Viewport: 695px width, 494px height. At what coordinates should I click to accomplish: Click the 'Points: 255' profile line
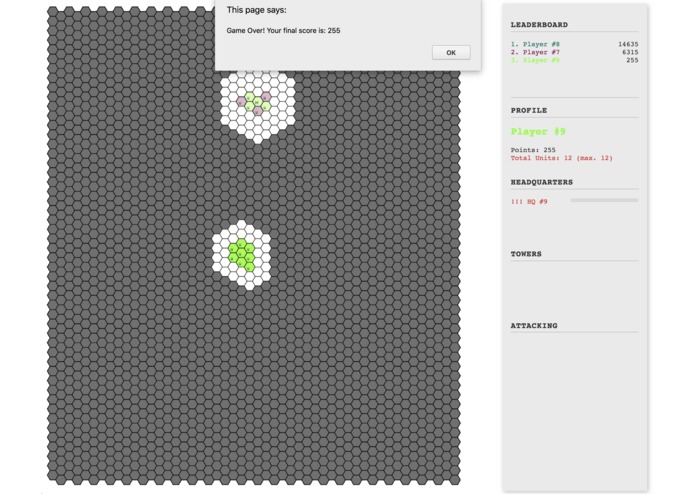tap(533, 150)
